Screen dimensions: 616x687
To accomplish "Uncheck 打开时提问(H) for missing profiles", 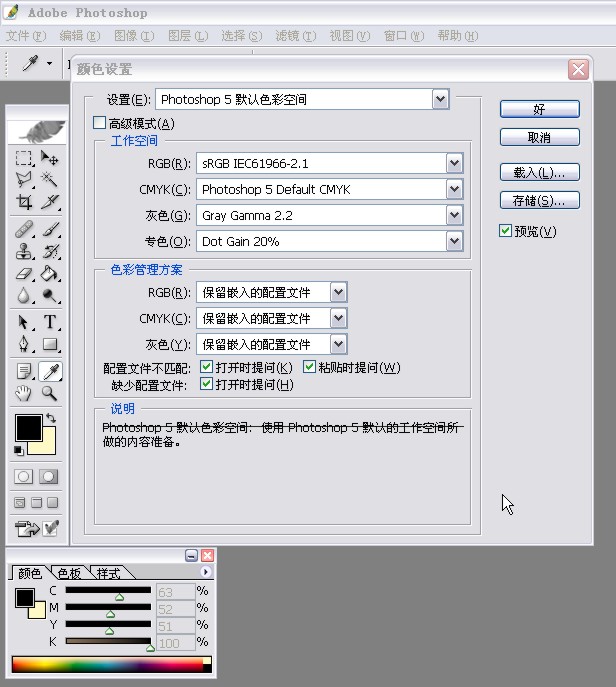I will [206, 384].
